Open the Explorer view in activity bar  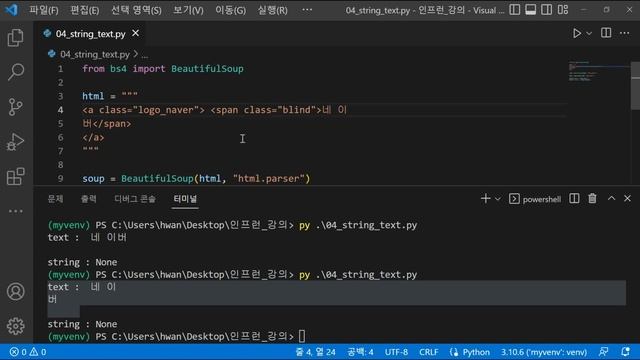click(x=16, y=38)
